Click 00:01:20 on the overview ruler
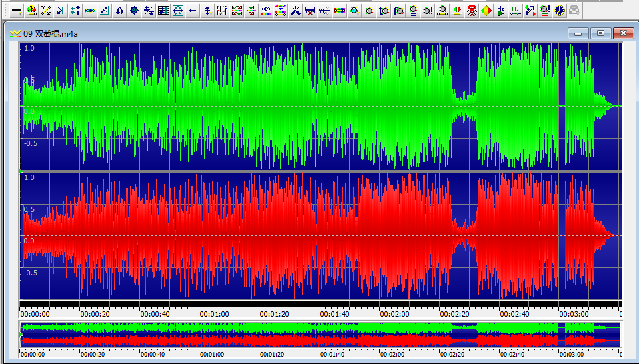Screen dimensions: 639x364 coord(272,354)
